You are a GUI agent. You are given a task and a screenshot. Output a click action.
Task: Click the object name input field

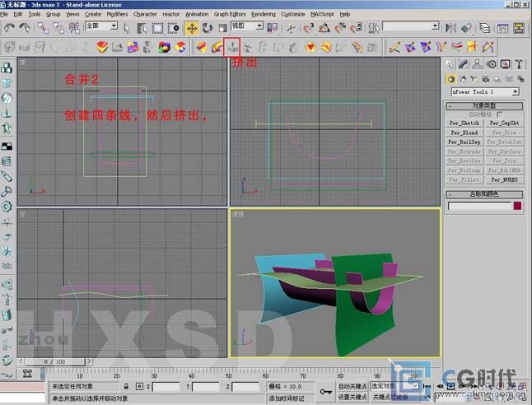coord(479,206)
